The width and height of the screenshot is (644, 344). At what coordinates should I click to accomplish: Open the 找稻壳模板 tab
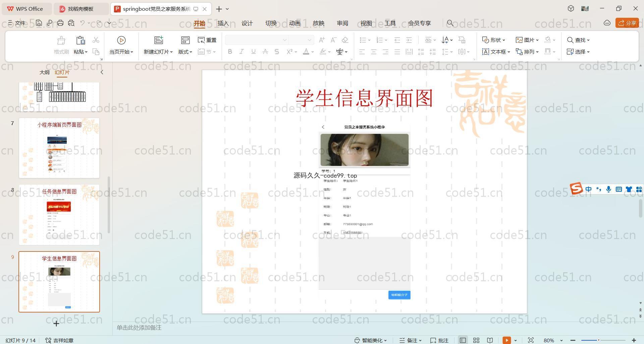click(80, 9)
